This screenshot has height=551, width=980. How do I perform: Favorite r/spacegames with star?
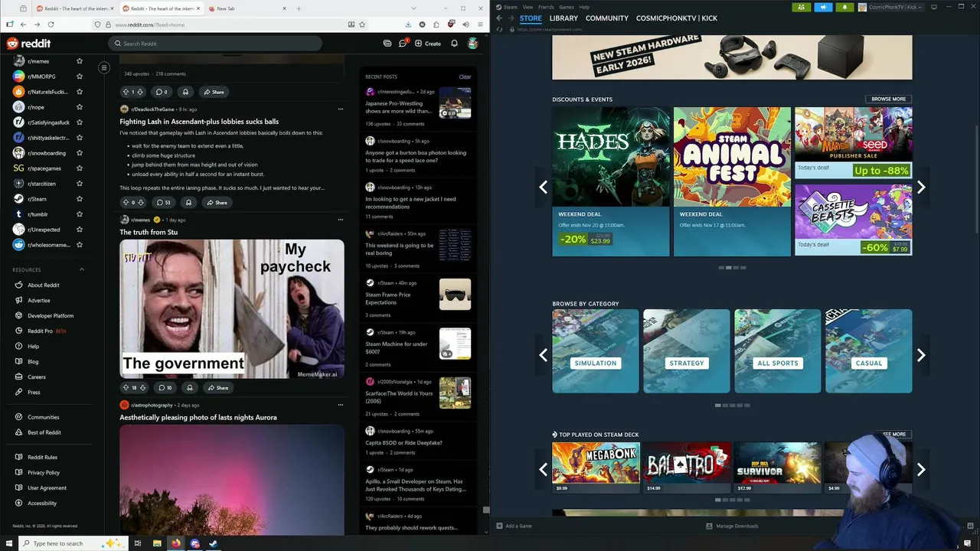(79, 168)
